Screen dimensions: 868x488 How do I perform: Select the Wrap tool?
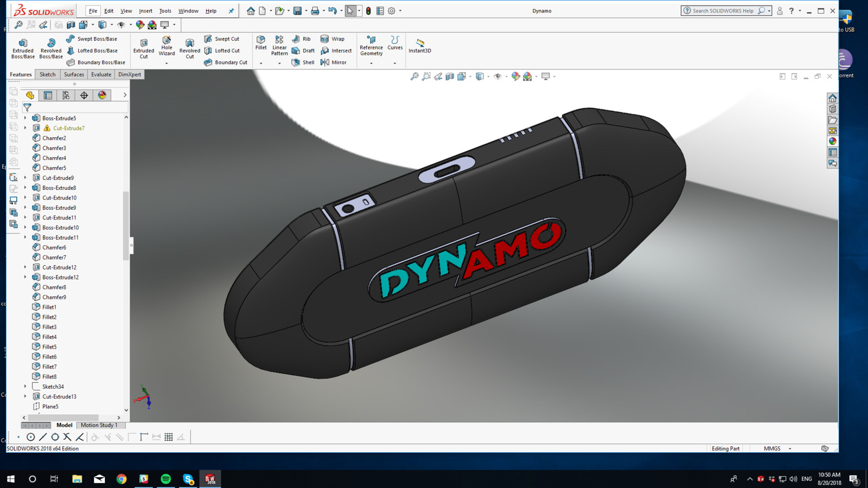coord(332,39)
